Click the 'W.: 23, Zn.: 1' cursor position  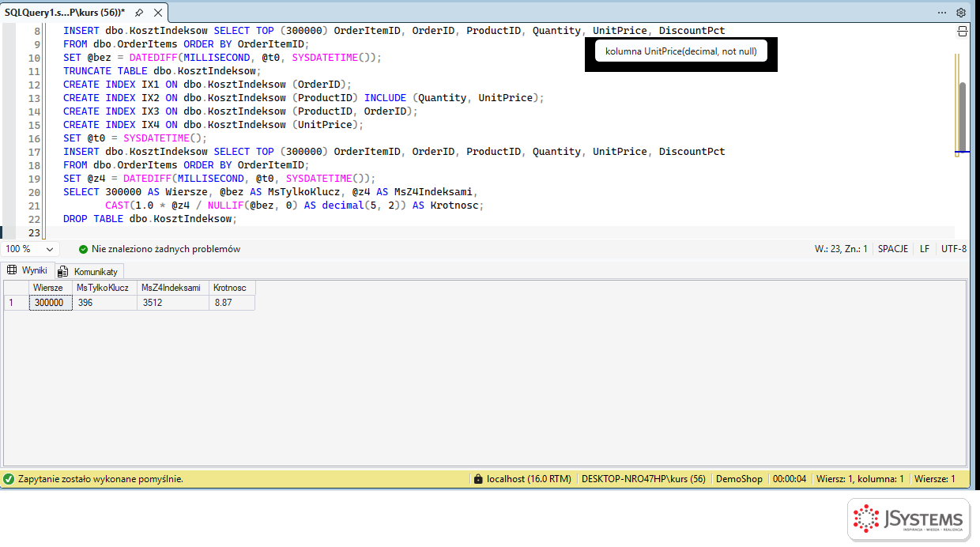[841, 249]
